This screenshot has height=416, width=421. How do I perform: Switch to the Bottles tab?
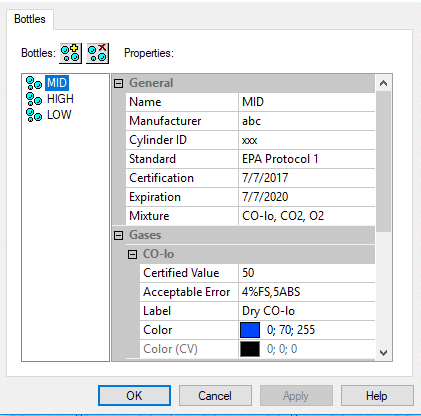pos(30,19)
